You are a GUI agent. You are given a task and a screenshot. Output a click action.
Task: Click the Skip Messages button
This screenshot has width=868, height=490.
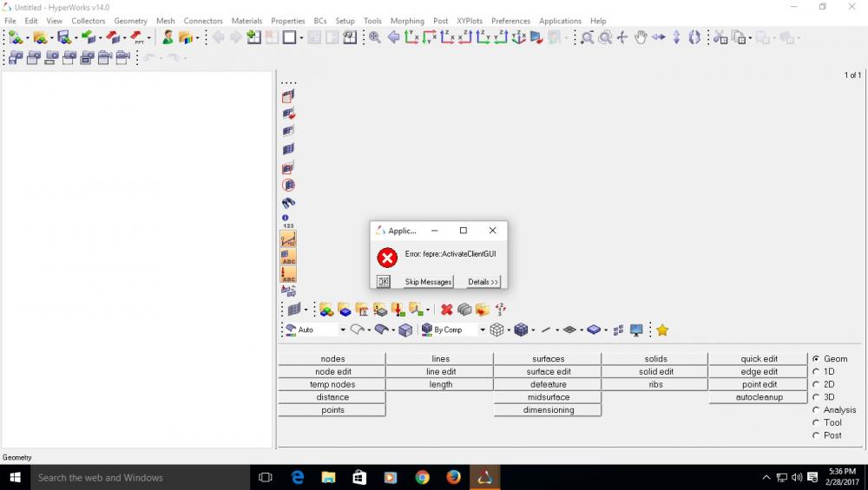(428, 282)
